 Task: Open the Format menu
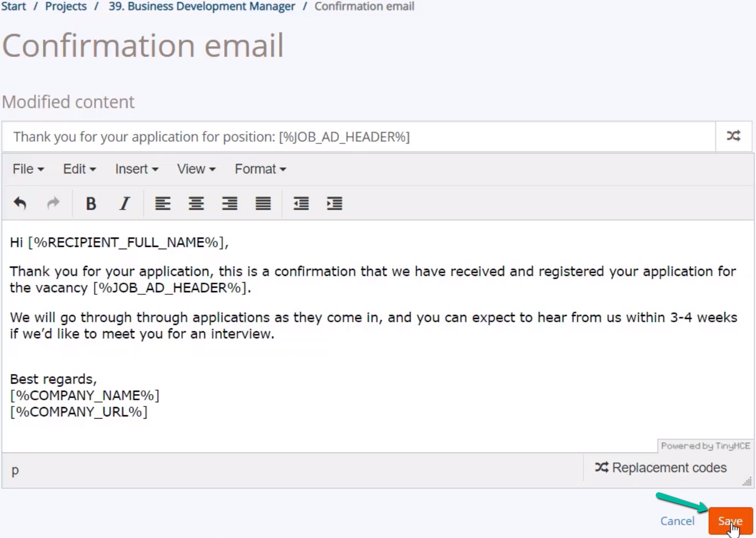260,169
